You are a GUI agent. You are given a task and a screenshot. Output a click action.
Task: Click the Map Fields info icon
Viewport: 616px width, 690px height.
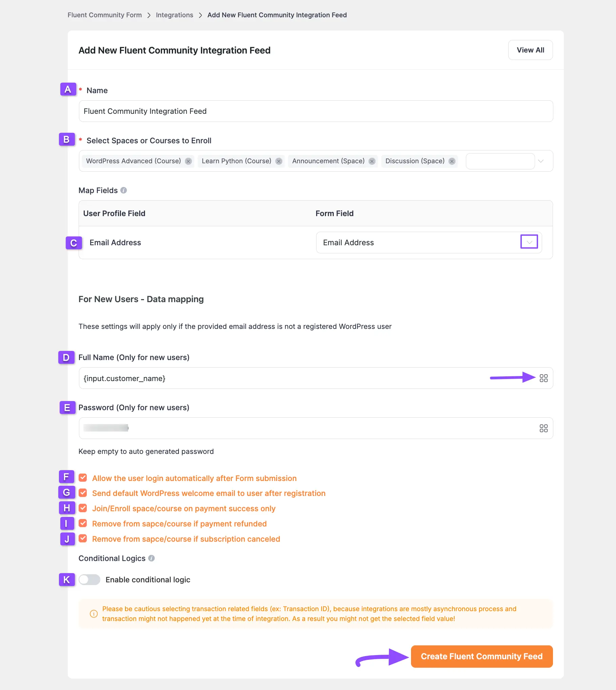pos(124,190)
